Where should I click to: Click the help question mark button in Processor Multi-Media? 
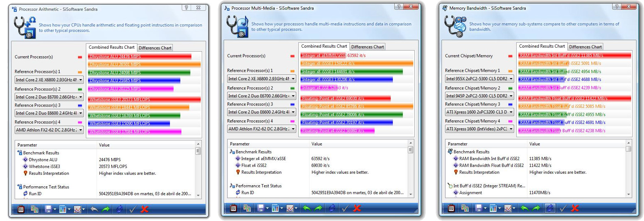(x=399, y=6)
